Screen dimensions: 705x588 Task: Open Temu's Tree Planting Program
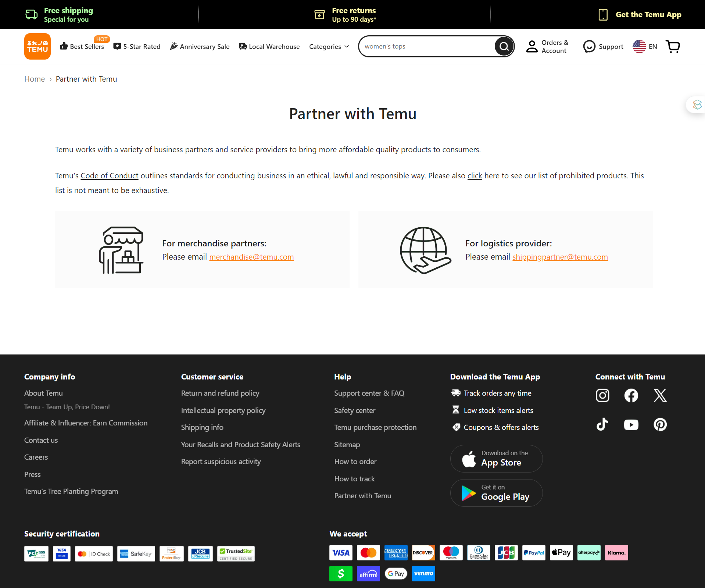coord(71,491)
